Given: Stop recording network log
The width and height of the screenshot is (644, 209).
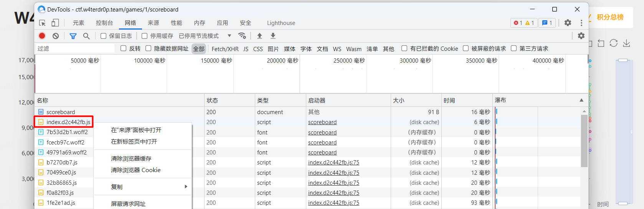Looking at the screenshot, I should [x=42, y=36].
